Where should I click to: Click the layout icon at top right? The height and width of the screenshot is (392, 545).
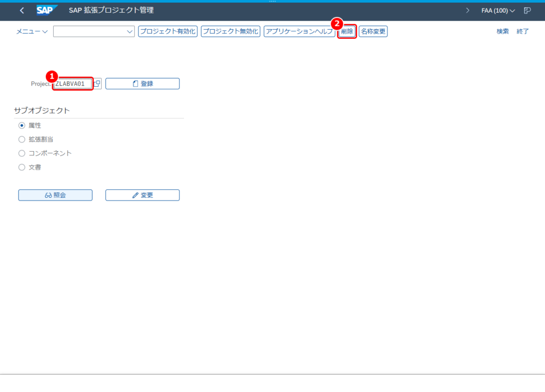527,11
